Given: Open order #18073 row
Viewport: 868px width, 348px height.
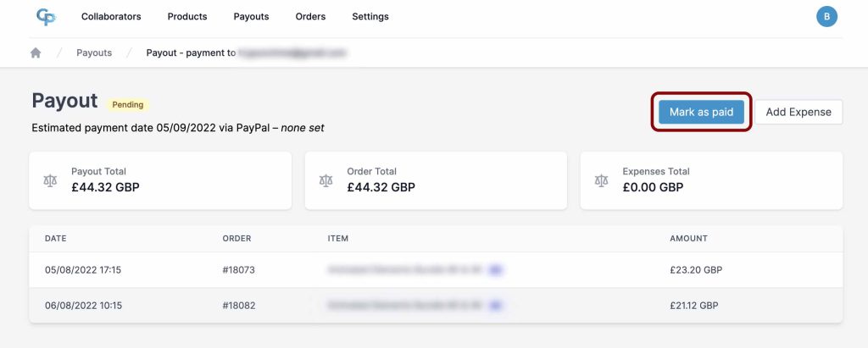Looking at the screenshot, I should click(436, 270).
